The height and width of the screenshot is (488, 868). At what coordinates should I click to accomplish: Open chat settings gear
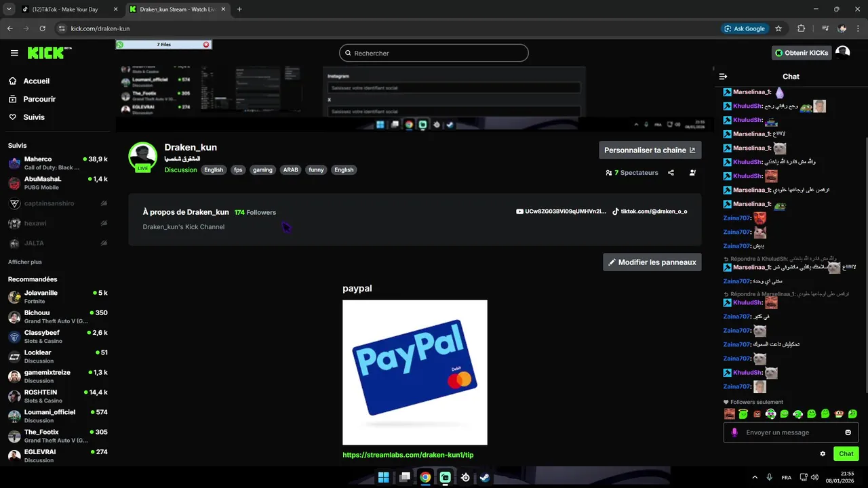[x=823, y=454]
